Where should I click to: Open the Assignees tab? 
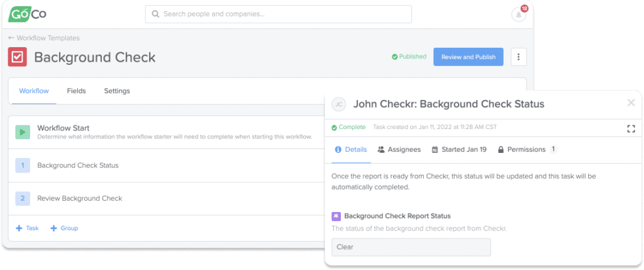(399, 150)
